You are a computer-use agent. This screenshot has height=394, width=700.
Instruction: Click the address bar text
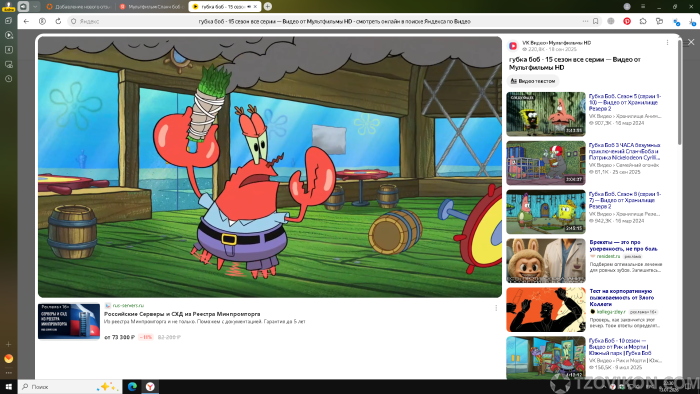click(334, 21)
